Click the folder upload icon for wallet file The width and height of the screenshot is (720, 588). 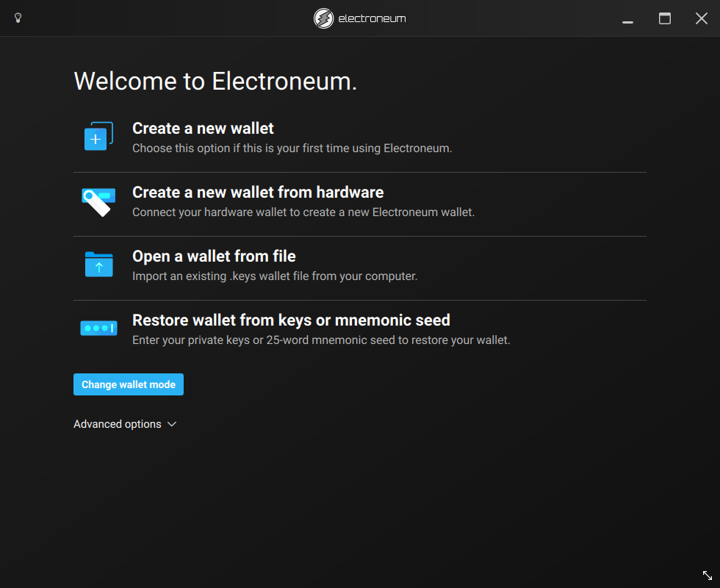pyautogui.click(x=98, y=264)
